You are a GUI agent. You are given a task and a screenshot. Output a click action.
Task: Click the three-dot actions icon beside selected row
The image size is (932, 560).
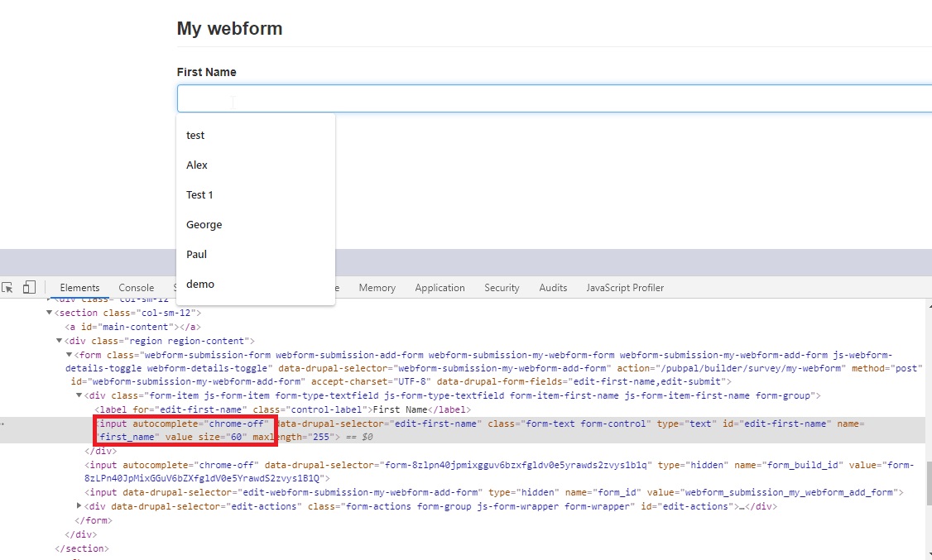(x=2, y=424)
